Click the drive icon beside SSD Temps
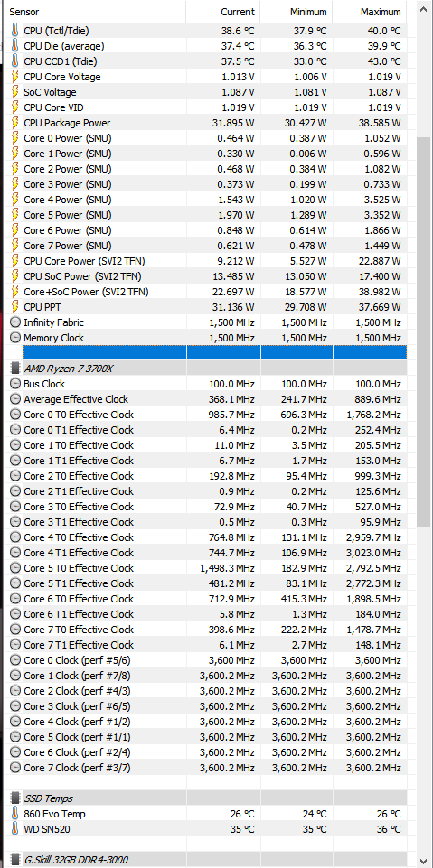 point(15,798)
